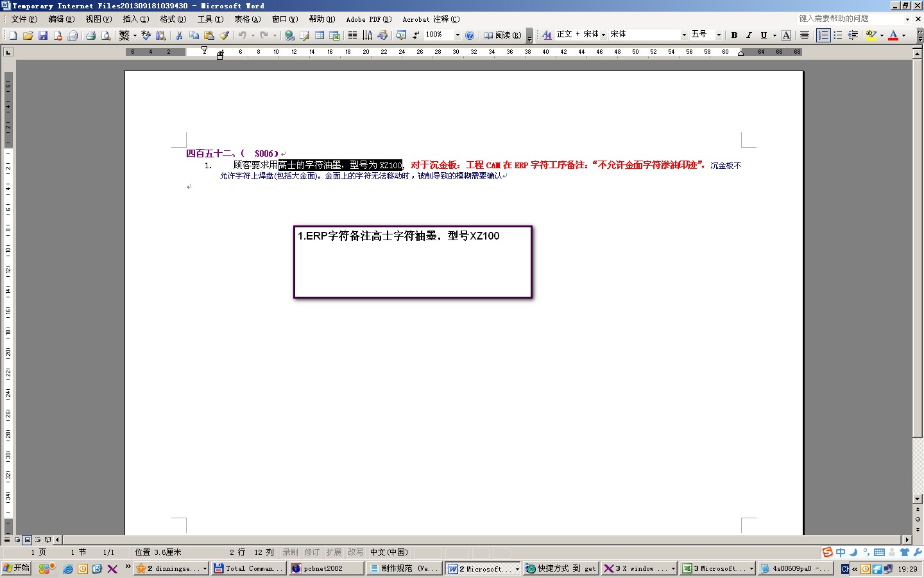Apply the red font color
Screen dimensions: 924x578
(893, 35)
